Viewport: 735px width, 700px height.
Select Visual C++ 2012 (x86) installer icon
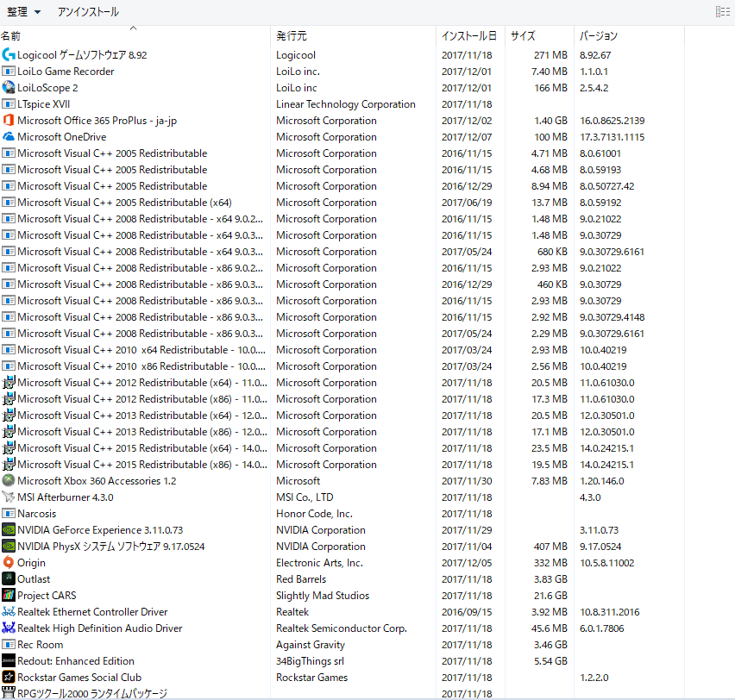pyautogui.click(x=9, y=399)
